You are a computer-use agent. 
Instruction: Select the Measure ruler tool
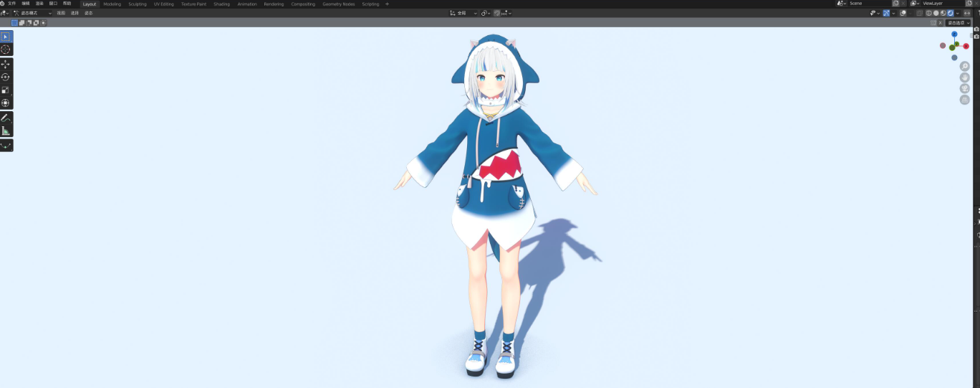(x=6, y=131)
